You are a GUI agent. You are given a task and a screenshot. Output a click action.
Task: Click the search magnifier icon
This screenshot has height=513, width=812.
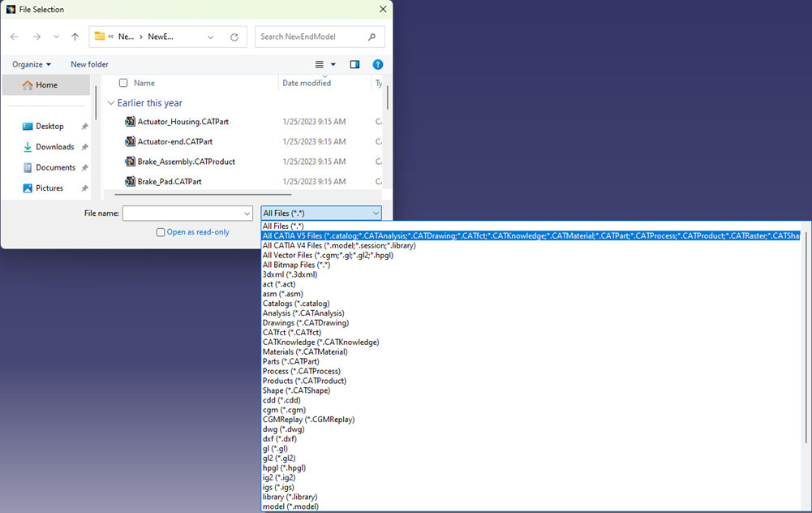(x=372, y=37)
